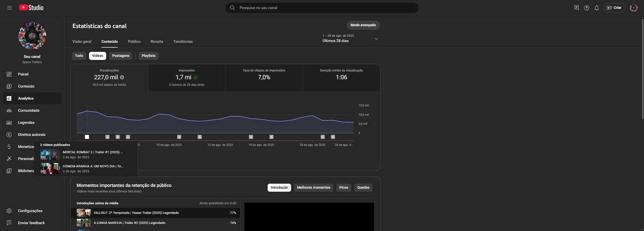Select the Conteúdo analytics tab

109,41
